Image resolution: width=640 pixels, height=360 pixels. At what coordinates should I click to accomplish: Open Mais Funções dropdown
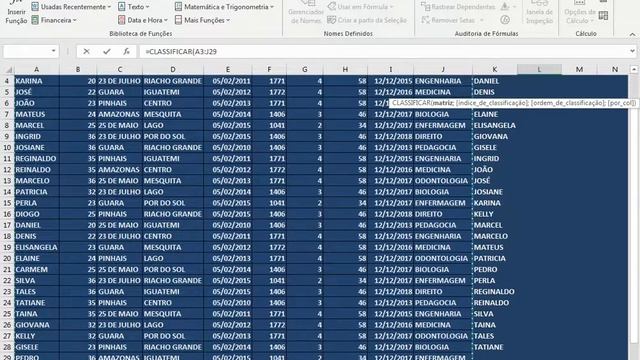202,20
